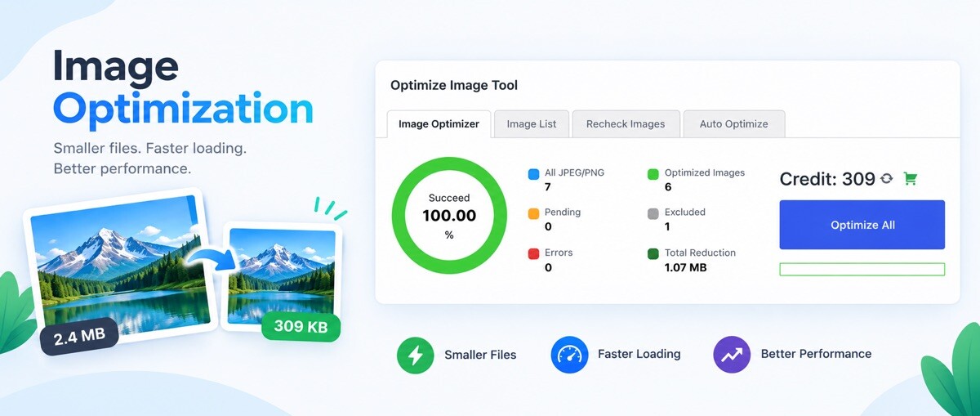Open the Recheck Images tab
This screenshot has height=416, width=980.
(626, 123)
